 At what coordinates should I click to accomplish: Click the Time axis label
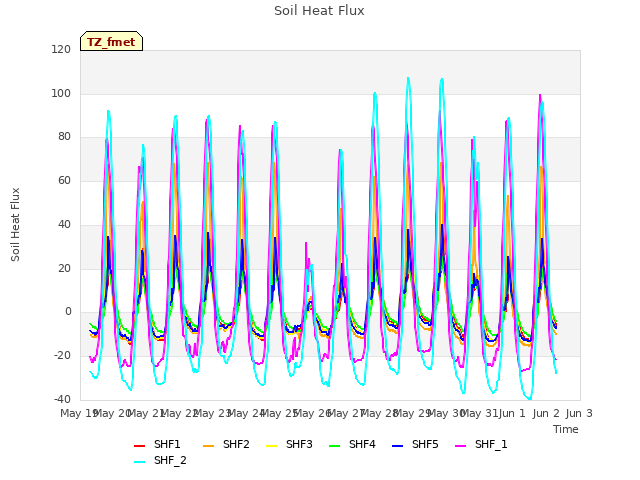coord(566,429)
